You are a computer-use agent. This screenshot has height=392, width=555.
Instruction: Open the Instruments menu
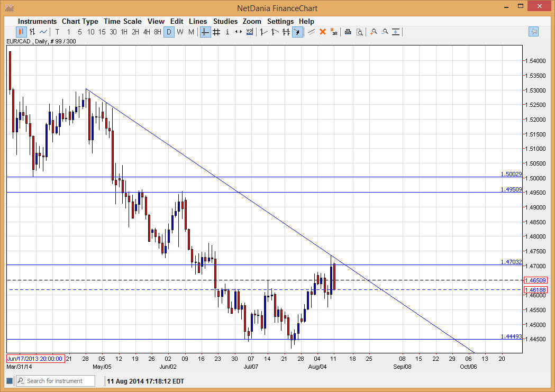(x=37, y=21)
